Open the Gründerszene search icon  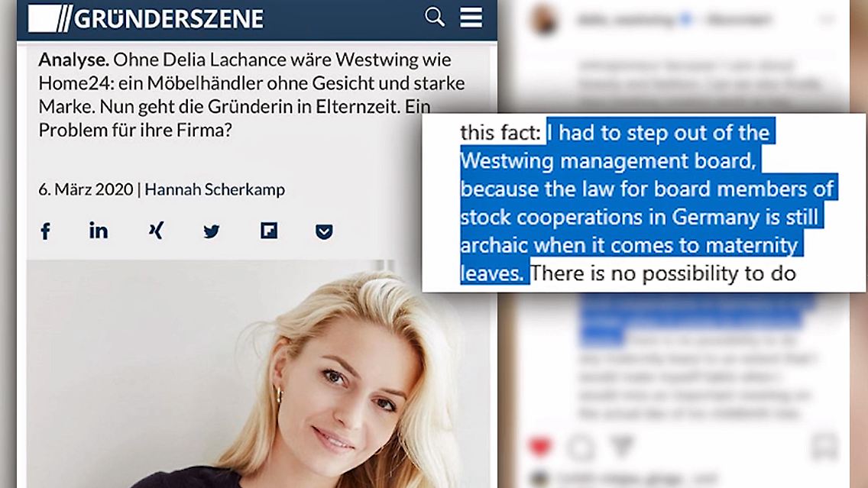(435, 17)
